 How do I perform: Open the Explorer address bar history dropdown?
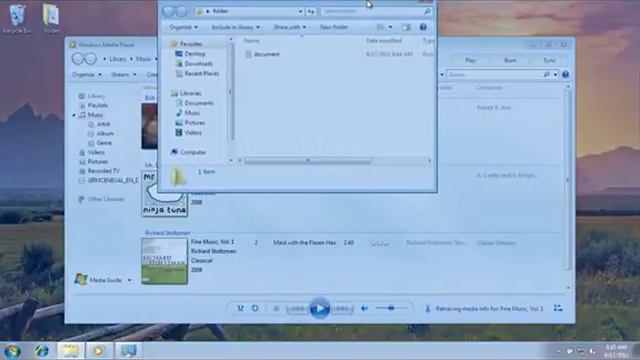tap(300, 11)
